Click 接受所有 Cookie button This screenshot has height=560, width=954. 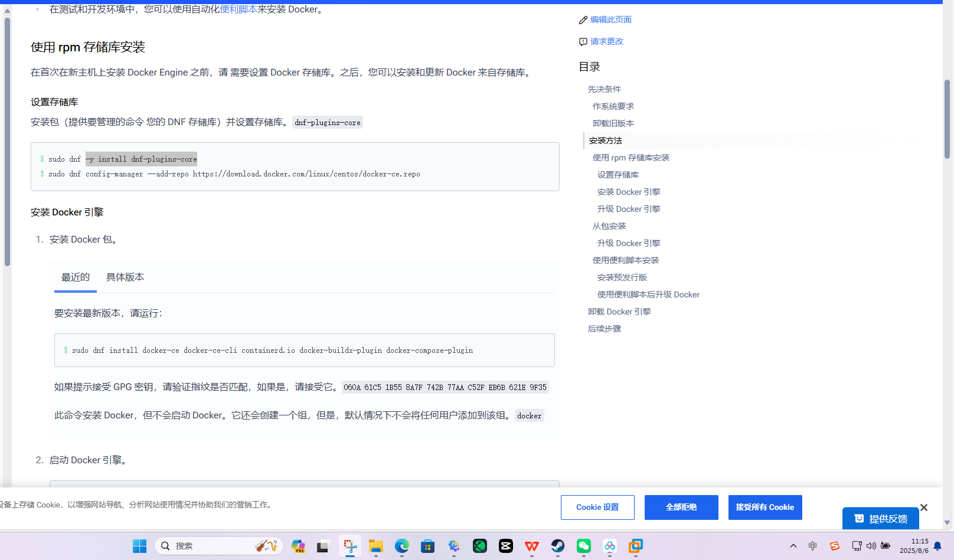click(765, 507)
